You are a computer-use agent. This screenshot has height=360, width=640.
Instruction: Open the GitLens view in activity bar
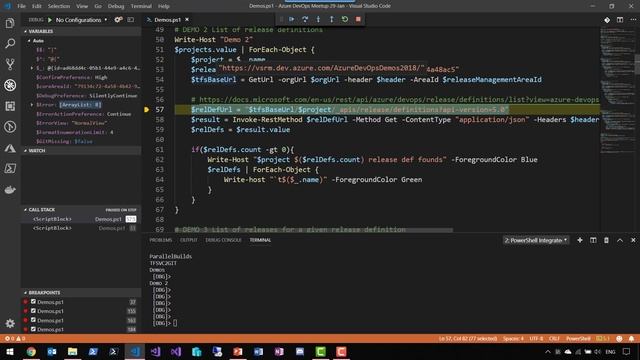coord(10,127)
